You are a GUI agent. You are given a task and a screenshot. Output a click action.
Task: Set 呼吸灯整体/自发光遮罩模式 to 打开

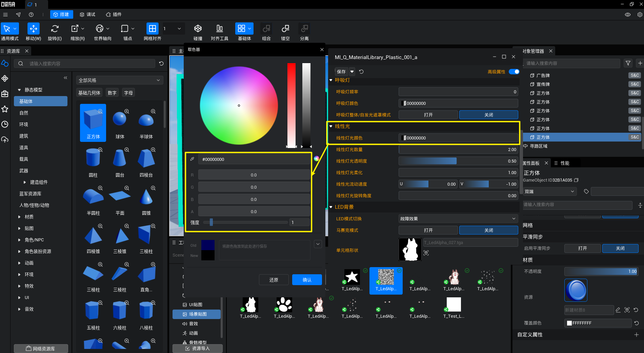[428, 115]
